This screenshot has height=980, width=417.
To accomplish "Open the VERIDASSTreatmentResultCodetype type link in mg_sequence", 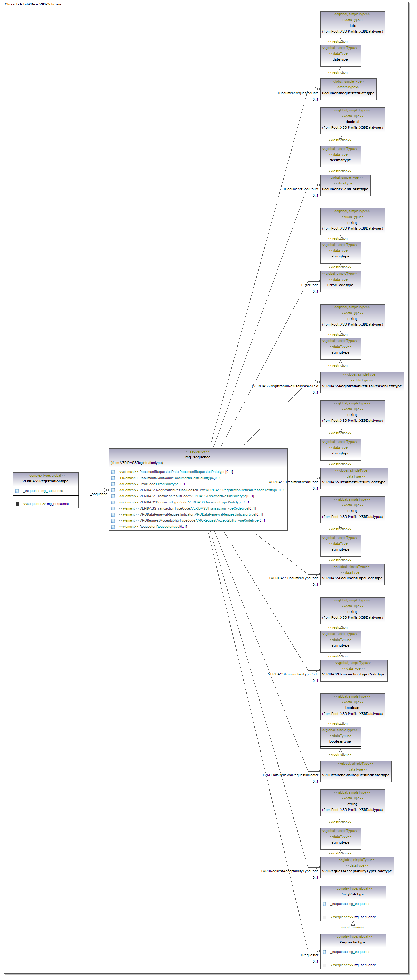I will click(218, 496).
